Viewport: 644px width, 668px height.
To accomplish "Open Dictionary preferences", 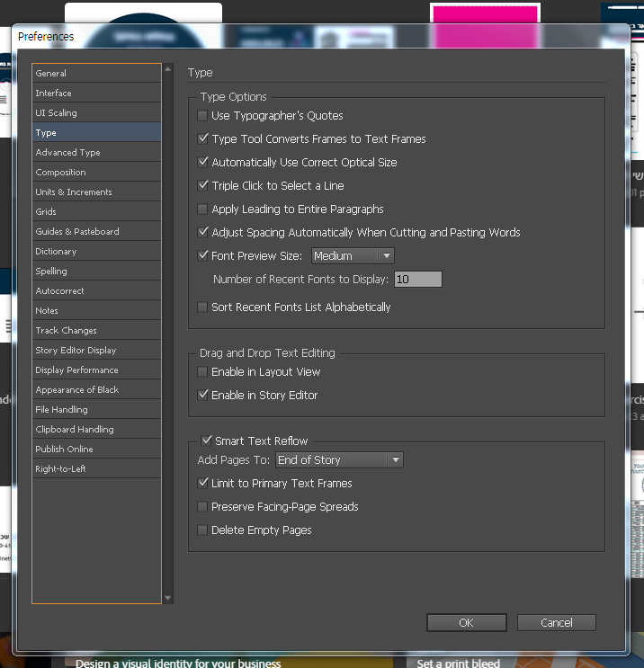I will (x=97, y=252).
